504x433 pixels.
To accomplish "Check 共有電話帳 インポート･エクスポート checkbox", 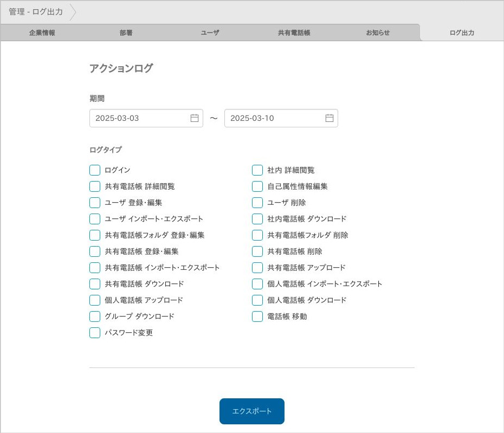I will click(x=95, y=268).
